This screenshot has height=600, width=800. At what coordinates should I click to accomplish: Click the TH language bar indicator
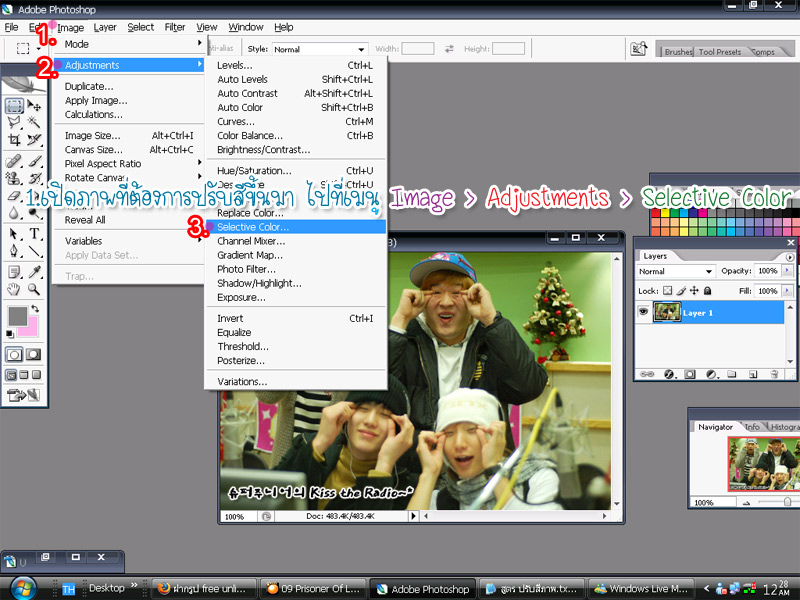(68, 590)
